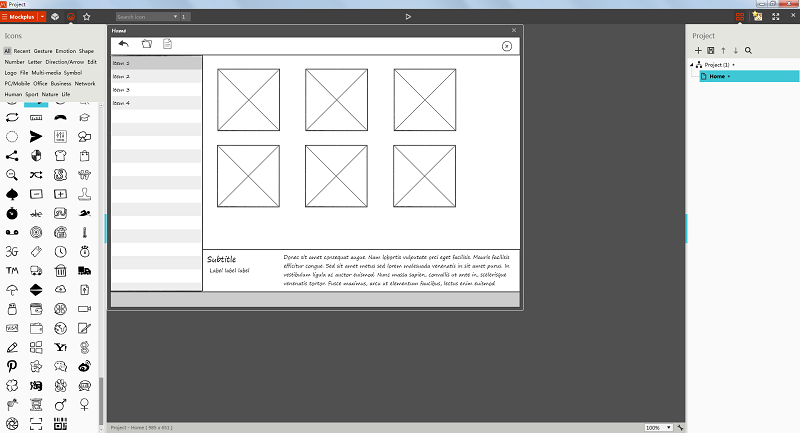Click the mockup circled x icon
The height and width of the screenshot is (433, 800).
click(507, 46)
